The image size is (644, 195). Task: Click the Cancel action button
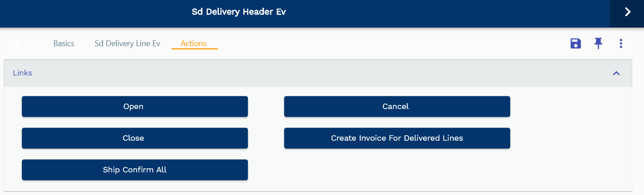pyautogui.click(x=397, y=106)
